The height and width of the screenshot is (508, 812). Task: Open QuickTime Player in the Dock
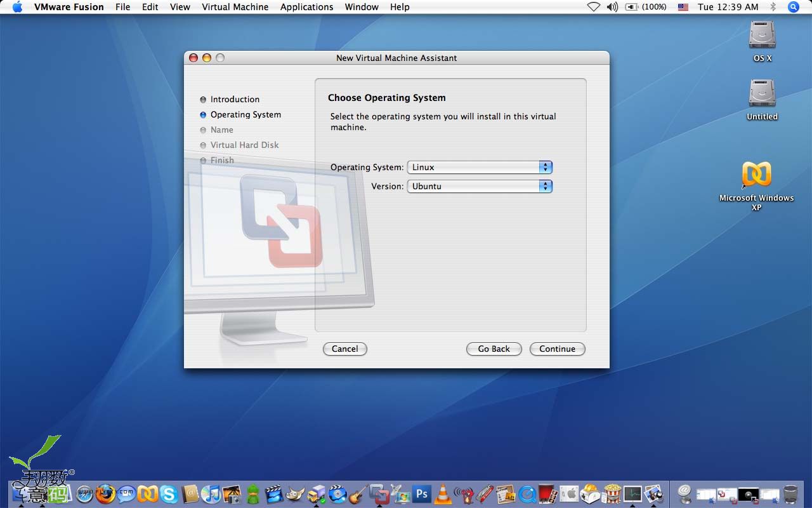click(527, 494)
